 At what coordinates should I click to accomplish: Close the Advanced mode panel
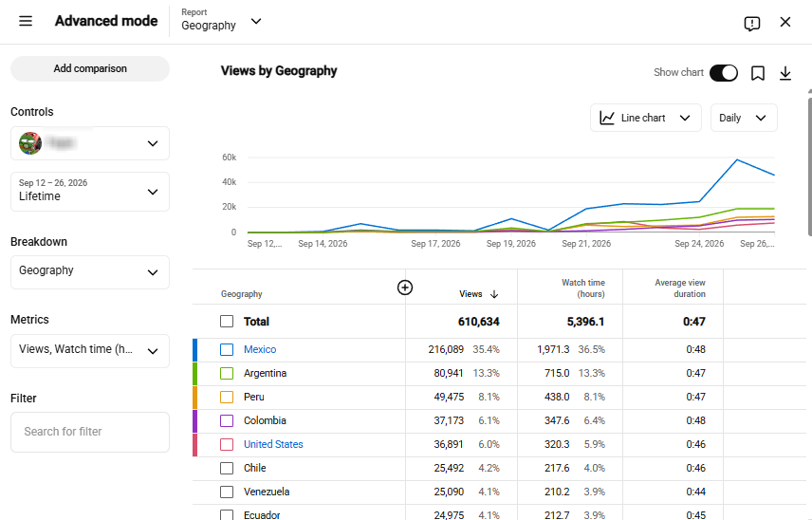[x=785, y=22]
